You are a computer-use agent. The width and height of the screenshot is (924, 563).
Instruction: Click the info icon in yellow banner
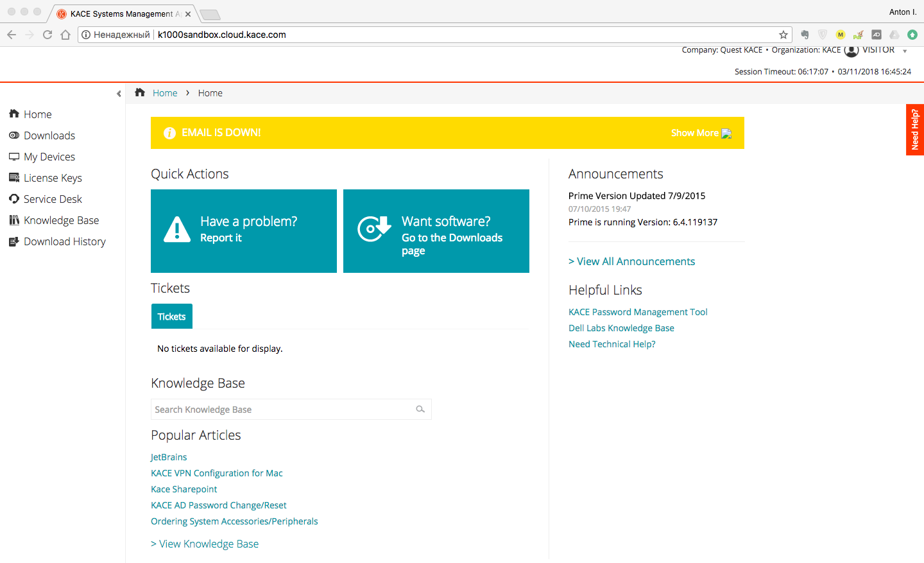169,133
